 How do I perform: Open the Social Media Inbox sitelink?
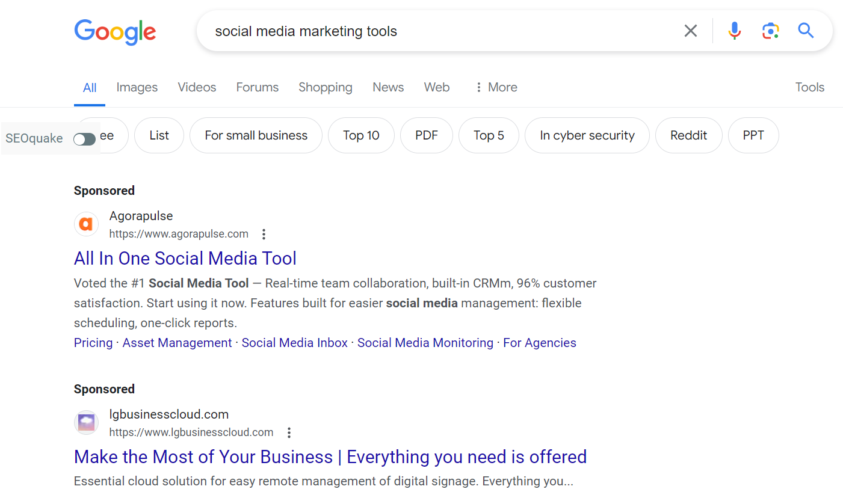(x=295, y=343)
